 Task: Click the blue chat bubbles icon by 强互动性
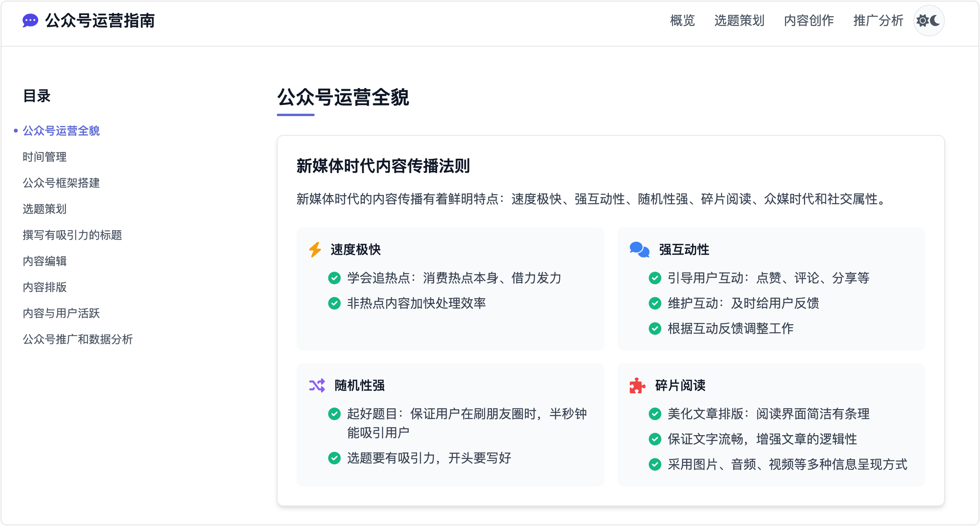point(639,250)
